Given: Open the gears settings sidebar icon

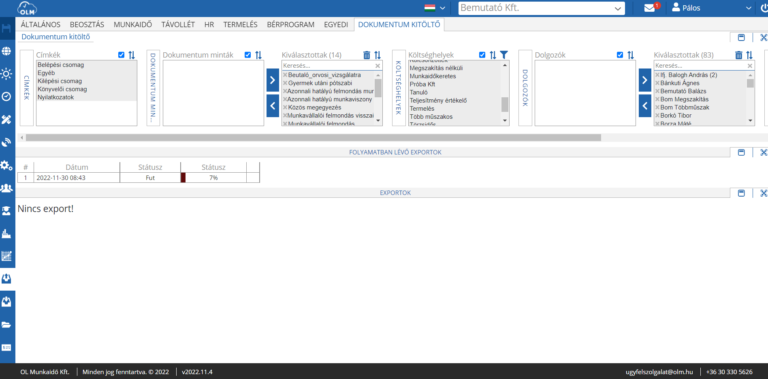Looking at the screenshot, I should tap(6, 165).
